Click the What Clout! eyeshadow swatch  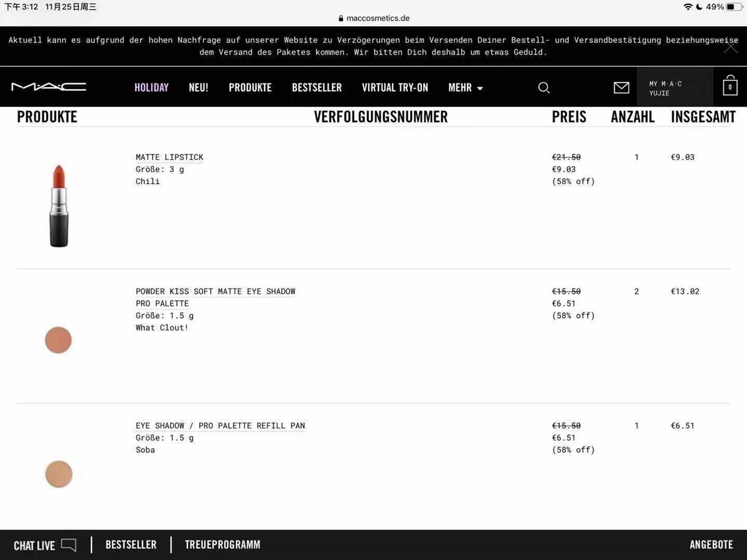pyautogui.click(x=59, y=340)
